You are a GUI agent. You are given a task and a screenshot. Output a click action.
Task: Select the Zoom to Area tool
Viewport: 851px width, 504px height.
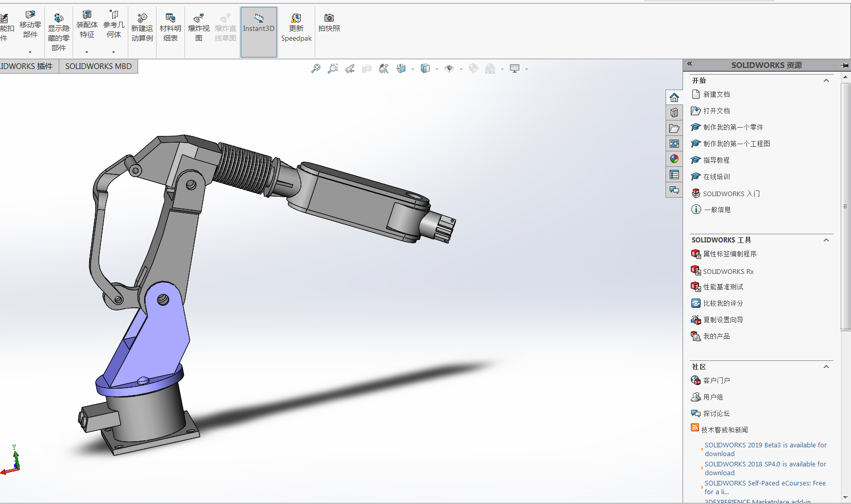coord(333,68)
